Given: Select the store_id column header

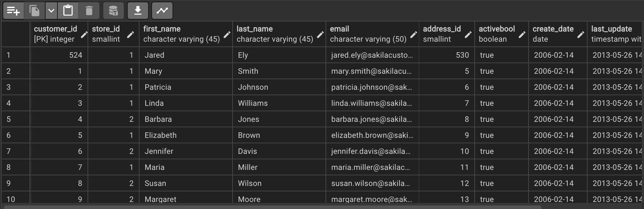Looking at the screenshot, I should point(114,34).
